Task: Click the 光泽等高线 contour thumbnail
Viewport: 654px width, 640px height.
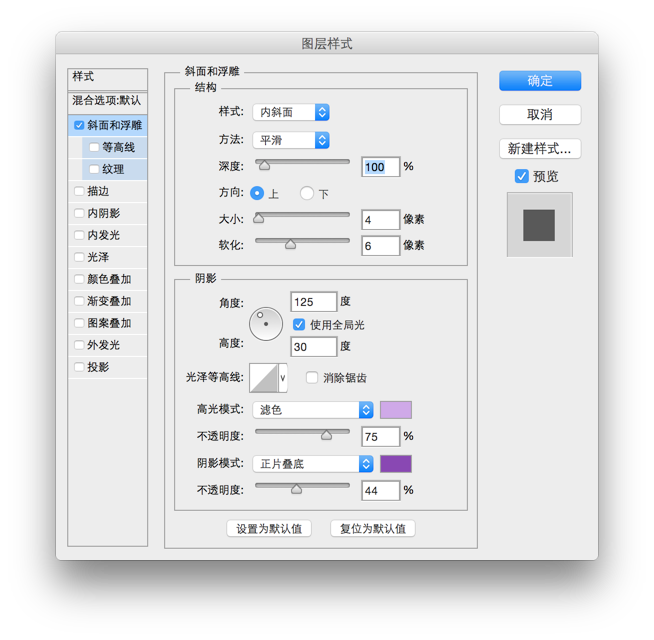Action: (x=264, y=378)
